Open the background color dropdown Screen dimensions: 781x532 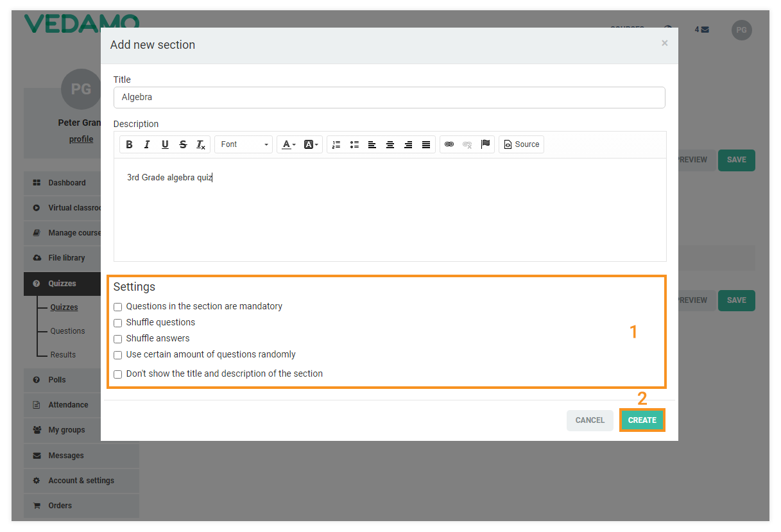pos(311,144)
